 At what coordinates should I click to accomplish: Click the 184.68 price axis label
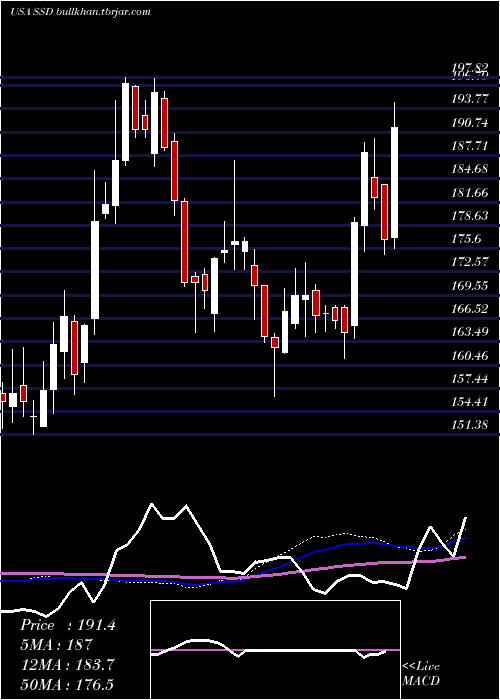coord(470,170)
